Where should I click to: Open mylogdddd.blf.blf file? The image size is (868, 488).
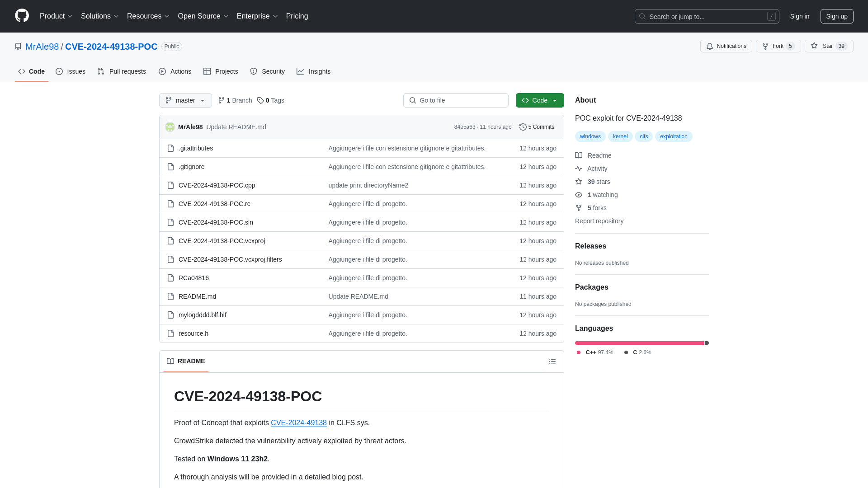click(202, 315)
